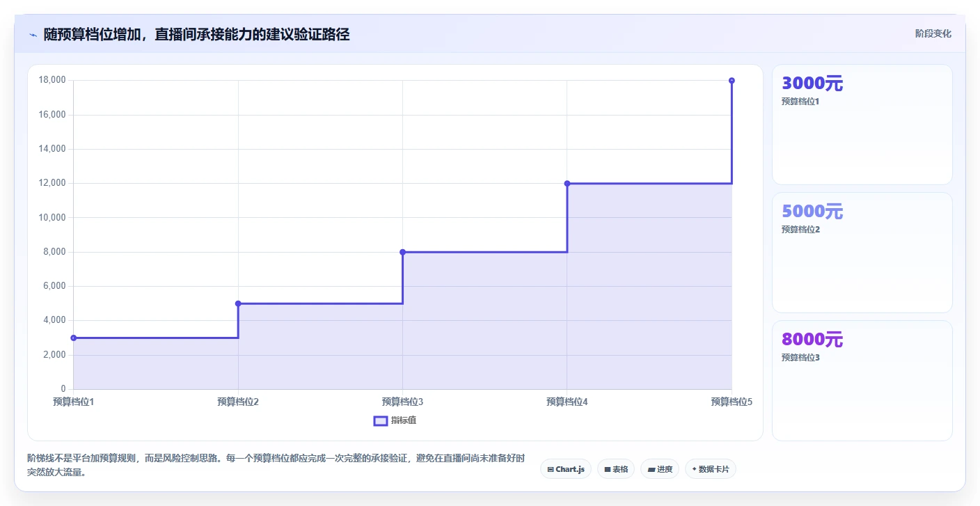
Task: Click the x-axis label 预算档位2
Action: point(238,402)
